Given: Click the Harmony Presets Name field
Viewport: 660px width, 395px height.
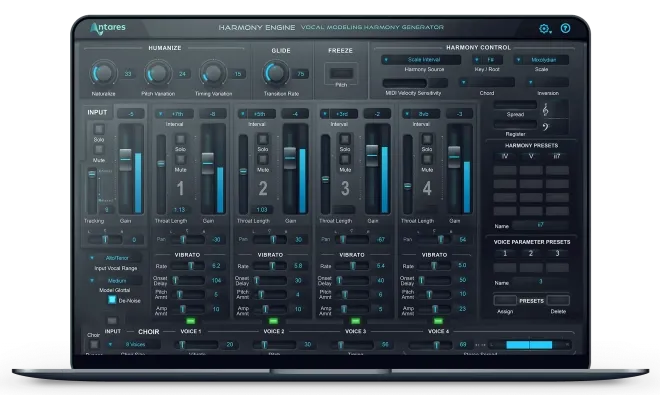Looking at the screenshot, I should pos(540,225).
